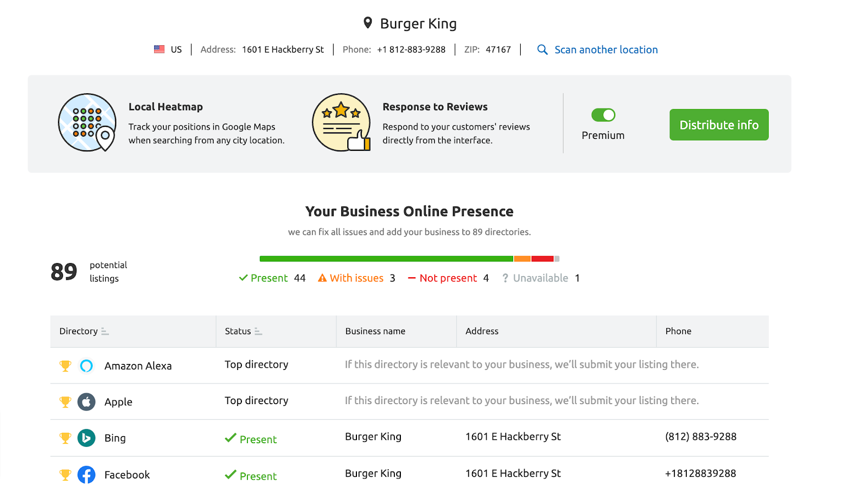
Task: Click the Apple logo icon
Action: point(86,402)
